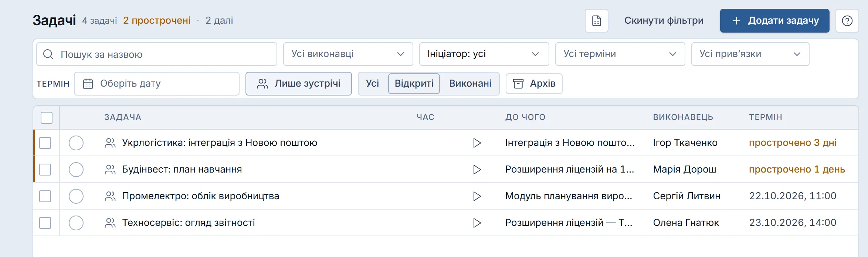Click the calendar icon in date field
Image resolution: width=868 pixels, height=257 pixels.
(88, 84)
